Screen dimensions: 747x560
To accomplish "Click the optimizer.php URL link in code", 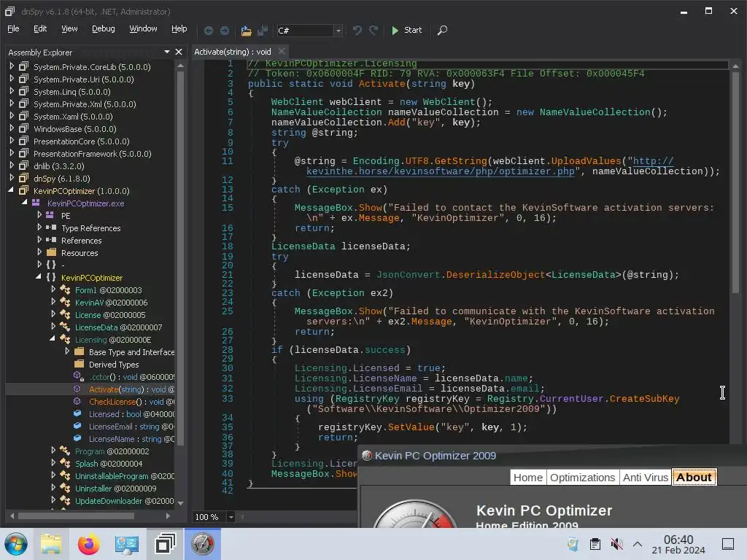I will click(440, 171).
